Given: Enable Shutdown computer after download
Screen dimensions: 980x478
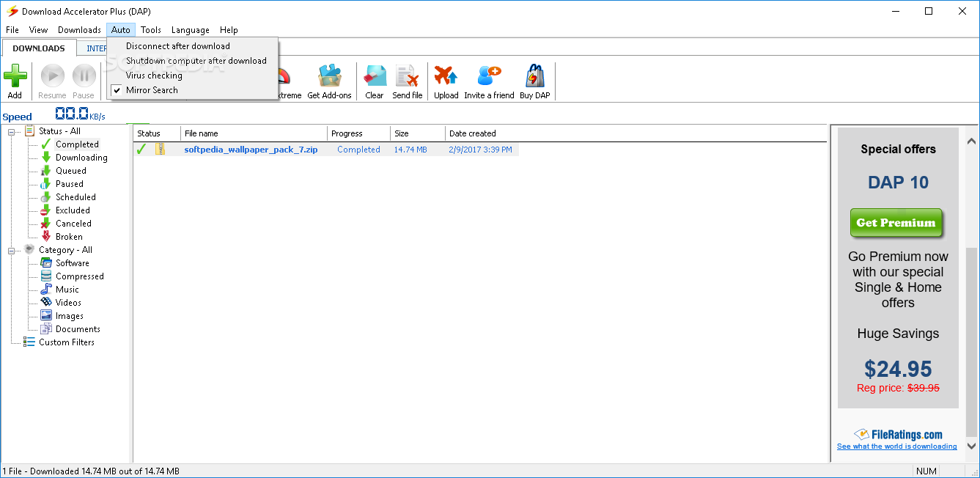Looking at the screenshot, I should click(192, 61).
